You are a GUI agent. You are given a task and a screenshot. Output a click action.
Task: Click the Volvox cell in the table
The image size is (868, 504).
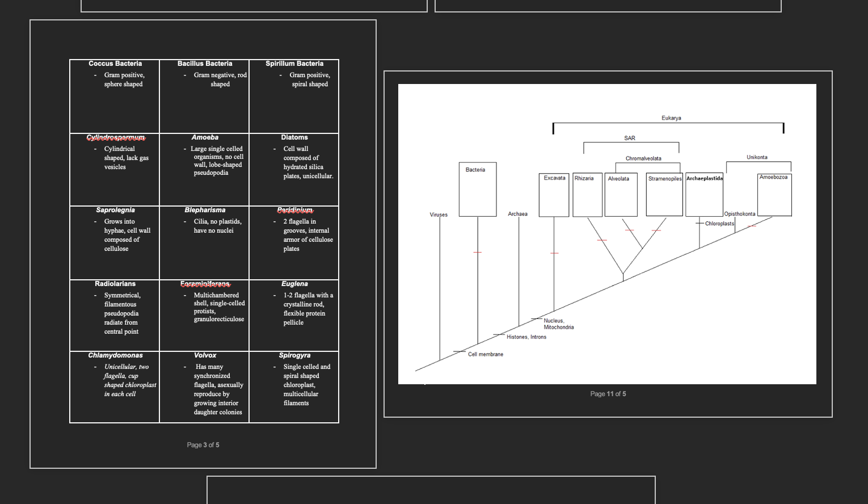click(204, 387)
